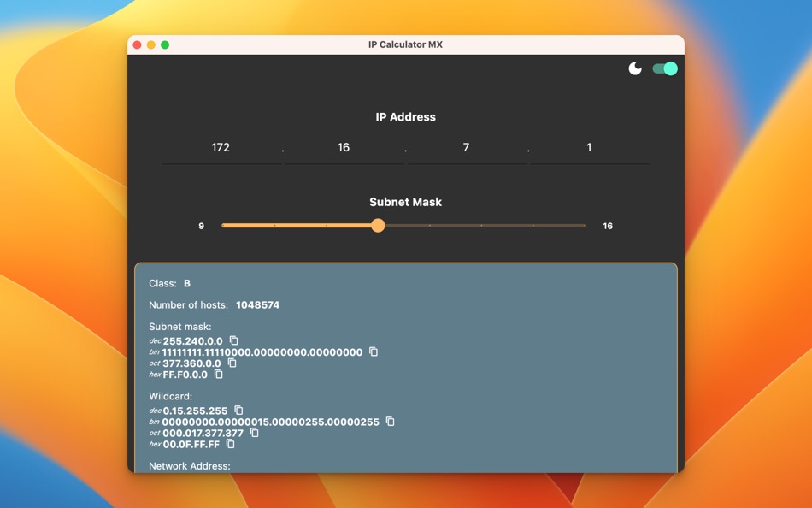Copy the octal subnet mask 377.360.0.0
Screen dimensions: 812x508
coord(232,363)
